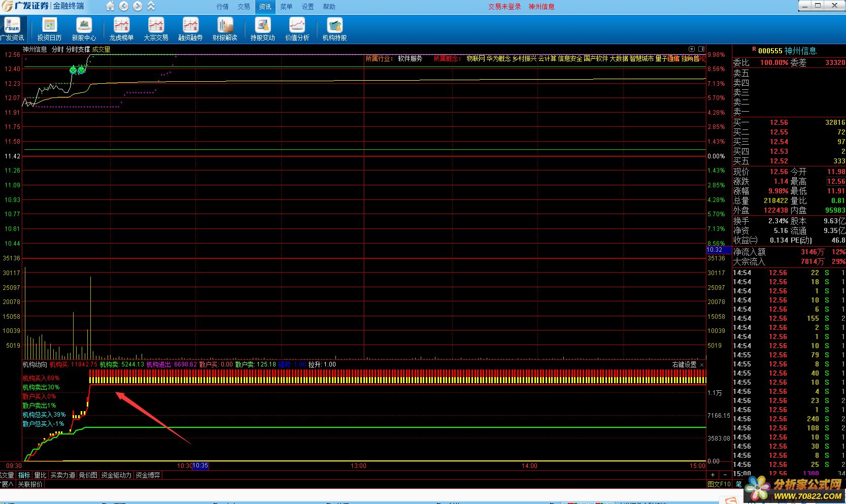This screenshot has height=504, width=846.
Task: Open the 帮助 menu
Action: (x=329, y=7)
